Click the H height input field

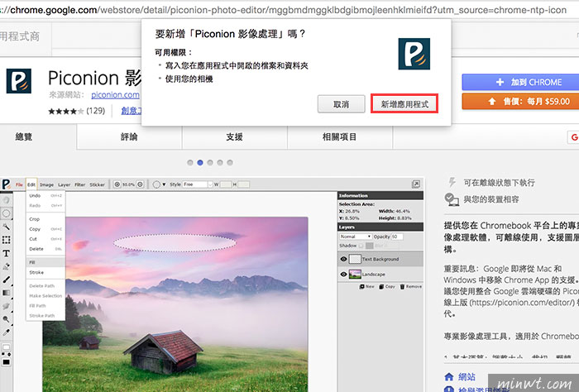pos(244,184)
